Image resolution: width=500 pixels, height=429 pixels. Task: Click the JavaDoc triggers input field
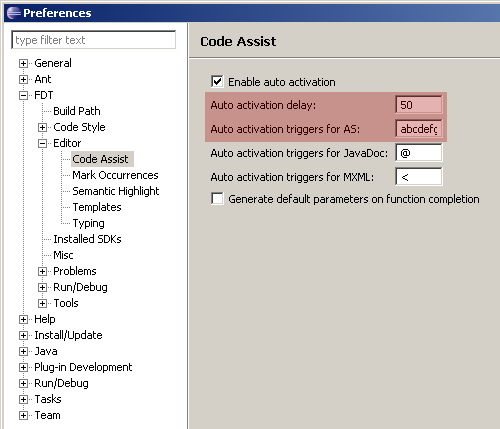pos(419,153)
